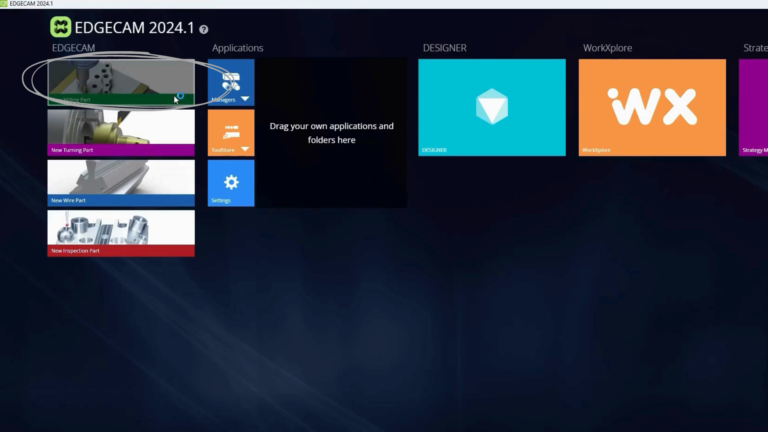Open the purple Strategy Manager tile

[753, 107]
